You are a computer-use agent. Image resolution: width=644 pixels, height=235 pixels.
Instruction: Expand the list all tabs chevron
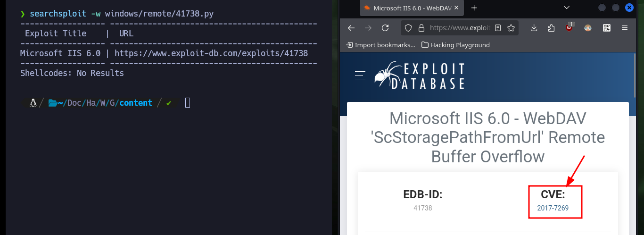566,8
